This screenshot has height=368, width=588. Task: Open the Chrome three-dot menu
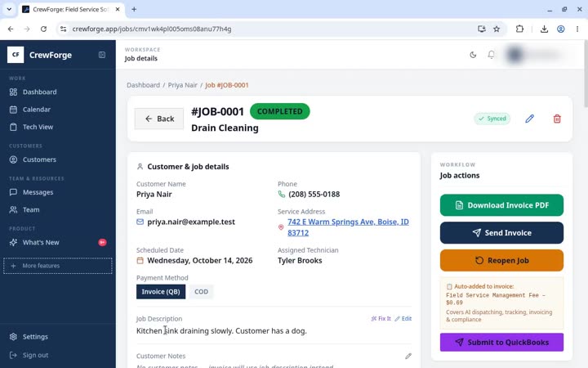[577, 29]
